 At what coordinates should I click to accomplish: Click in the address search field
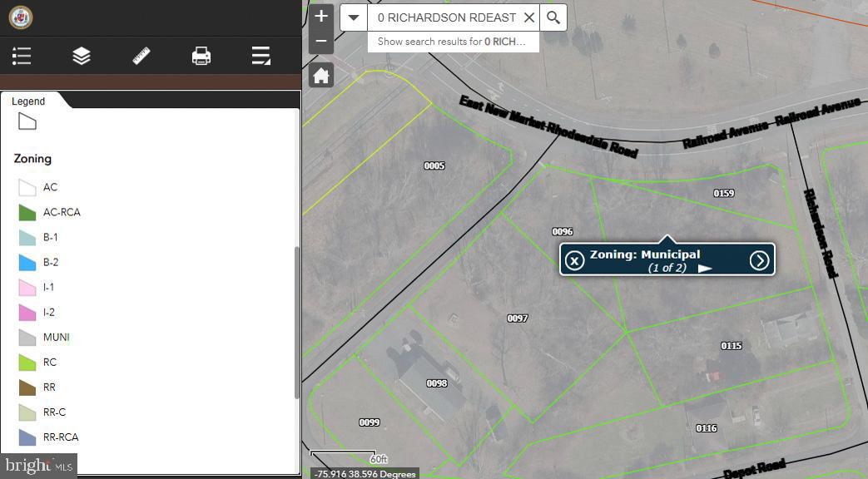click(x=446, y=17)
